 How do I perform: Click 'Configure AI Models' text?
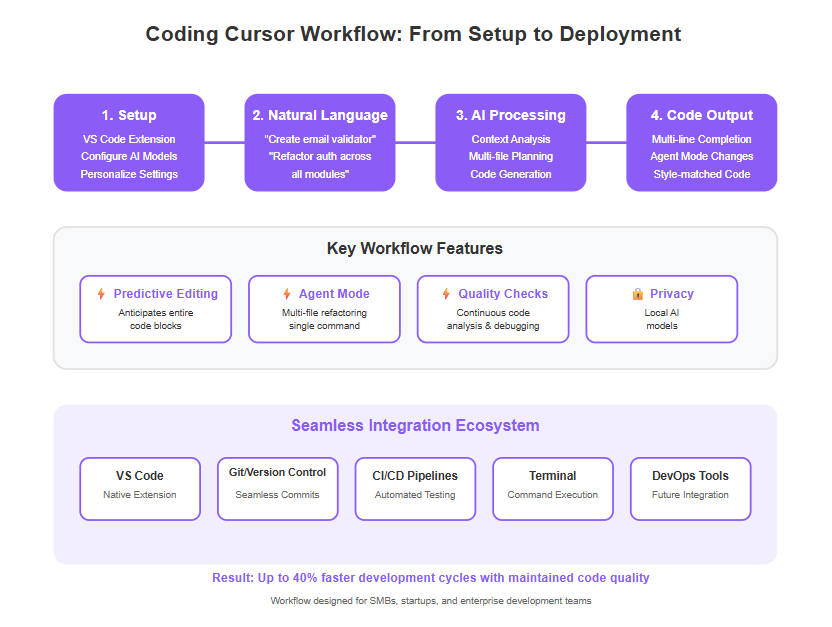click(x=129, y=156)
